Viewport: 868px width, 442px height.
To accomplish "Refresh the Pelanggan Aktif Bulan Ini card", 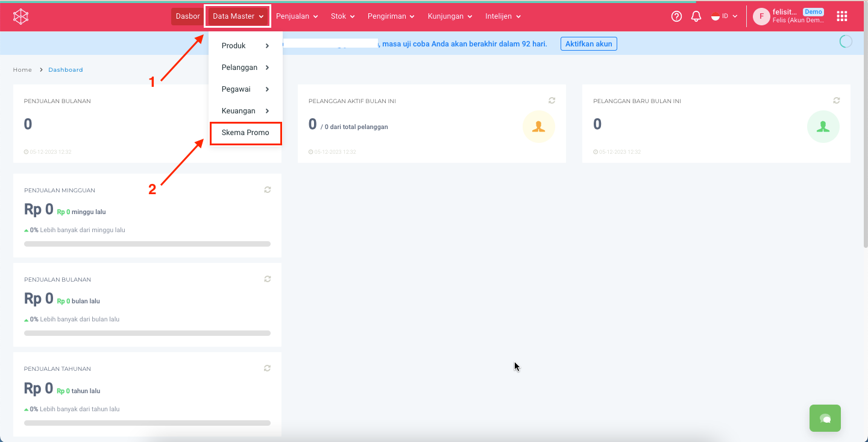I will 552,101.
